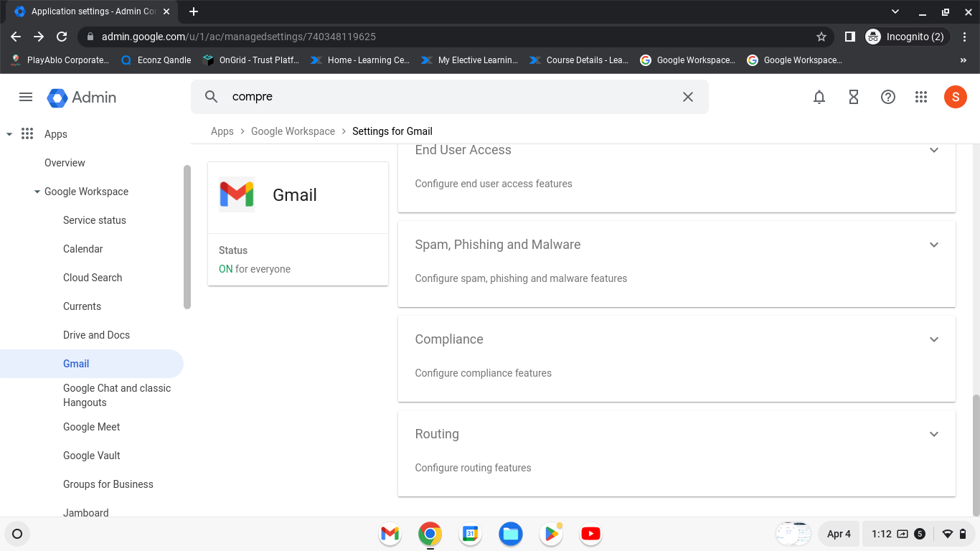Open the Apr 4 calendar chip
The height and width of the screenshot is (551, 980).
point(839,534)
